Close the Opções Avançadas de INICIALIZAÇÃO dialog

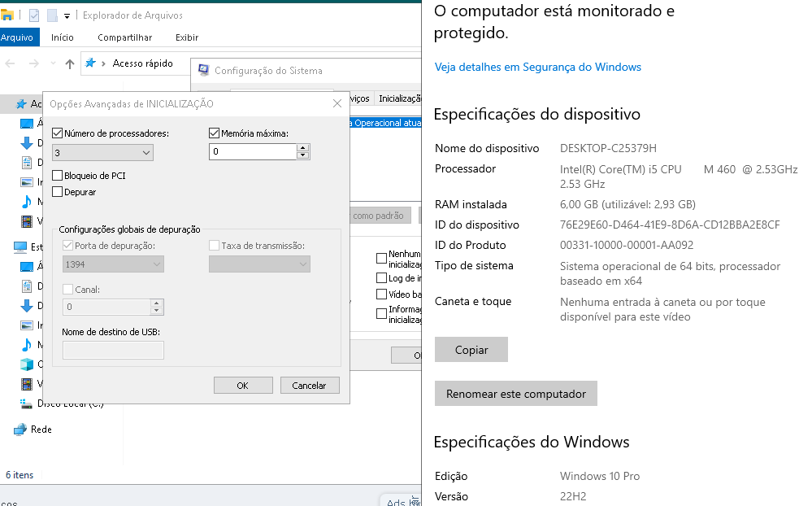[x=337, y=103]
